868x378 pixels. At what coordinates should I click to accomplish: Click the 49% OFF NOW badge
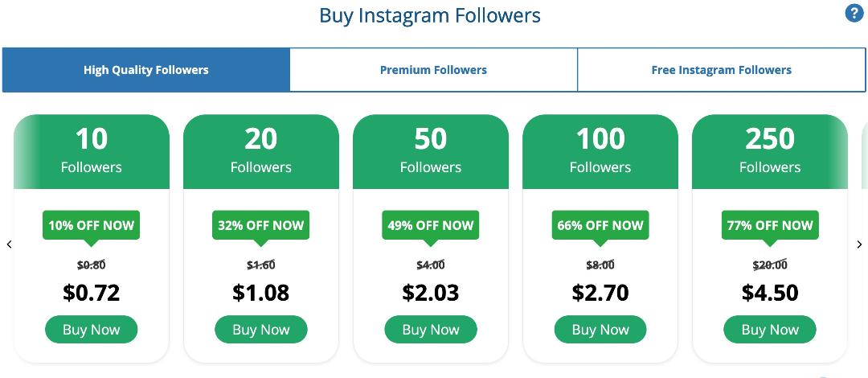pos(430,225)
